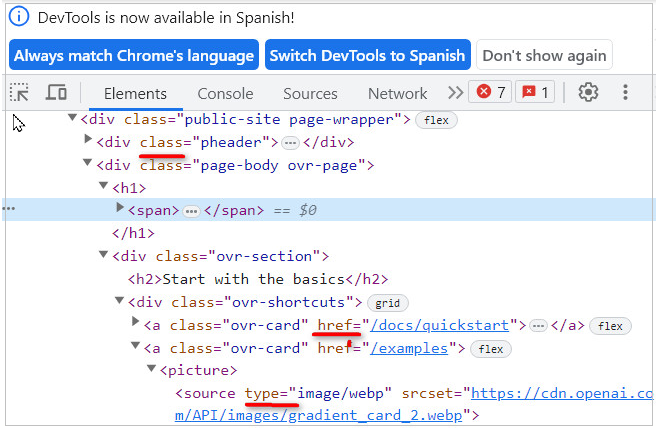The image size is (656, 428).
Task: Toggle the grid badge on ovr-shortcuts div
Action: tap(389, 302)
